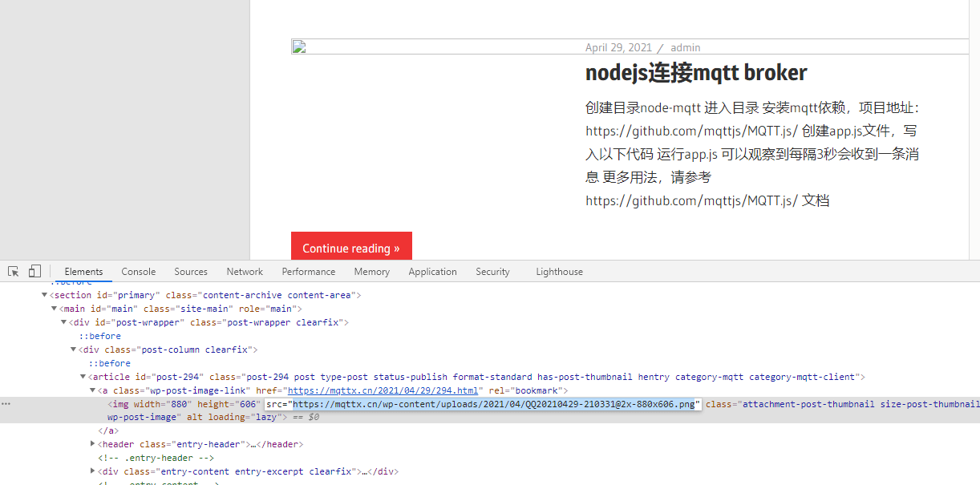Open the Application tab

pyautogui.click(x=432, y=272)
